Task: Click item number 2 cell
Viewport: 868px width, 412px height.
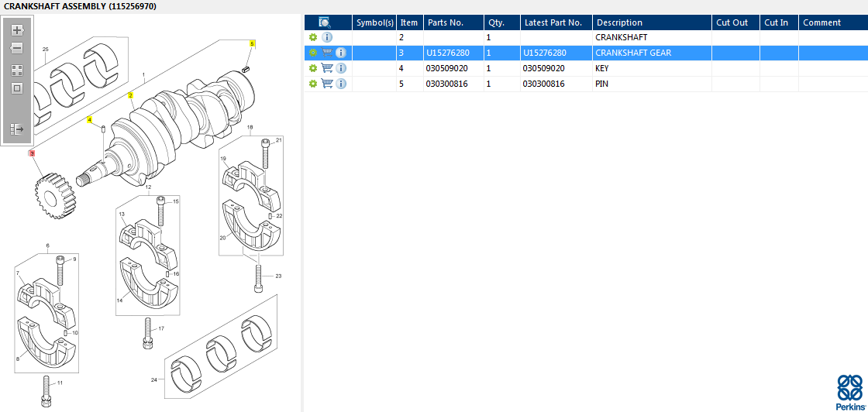Action: click(410, 38)
